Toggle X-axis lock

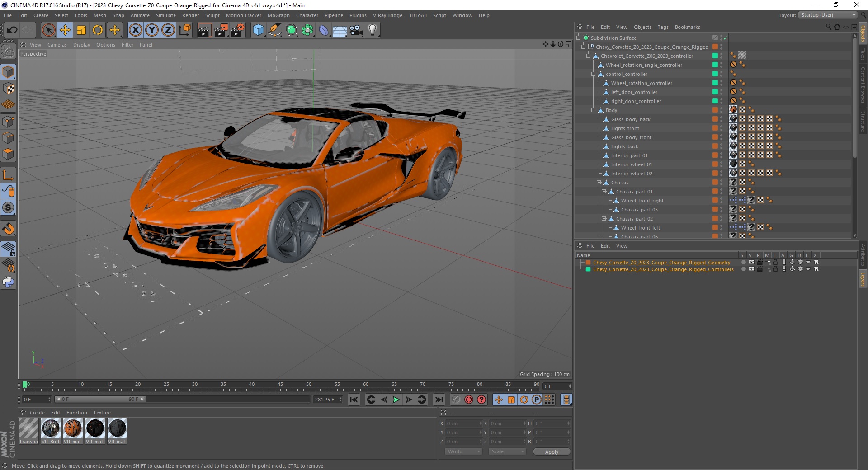tap(135, 30)
